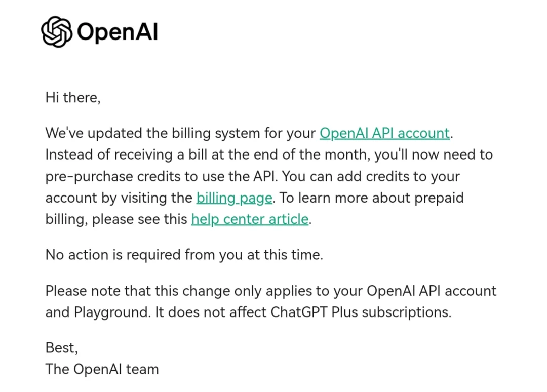The width and height of the screenshot is (547, 392).
Task: Click "billing, please see this" text
Action: [x=116, y=219]
